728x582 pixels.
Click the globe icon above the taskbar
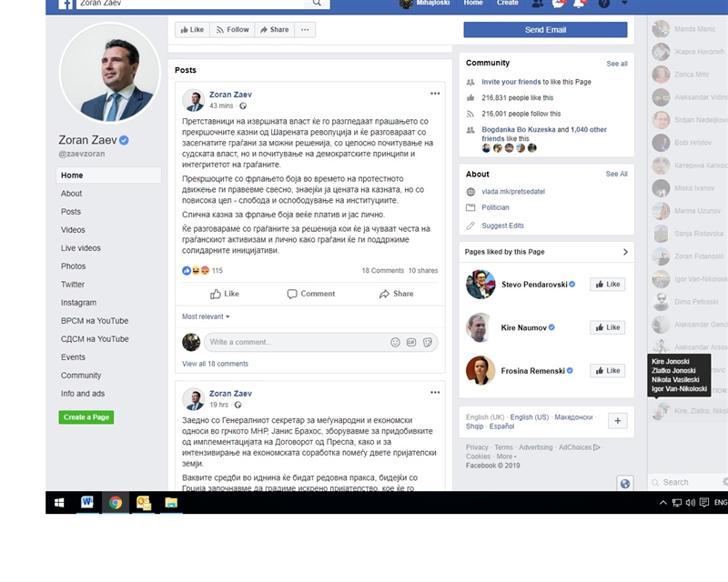pyautogui.click(x=625, y=483)
